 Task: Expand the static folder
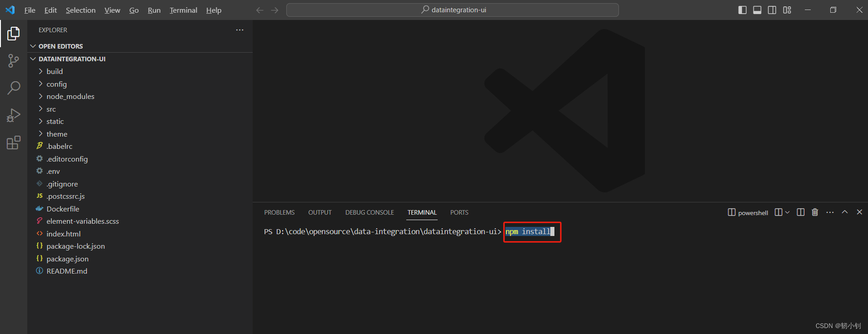141,121
